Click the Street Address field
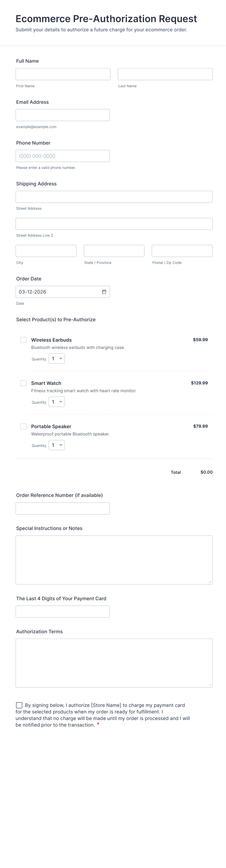This screenshot has height=868, width=226. pyautogui.click(x=114, y=197)
